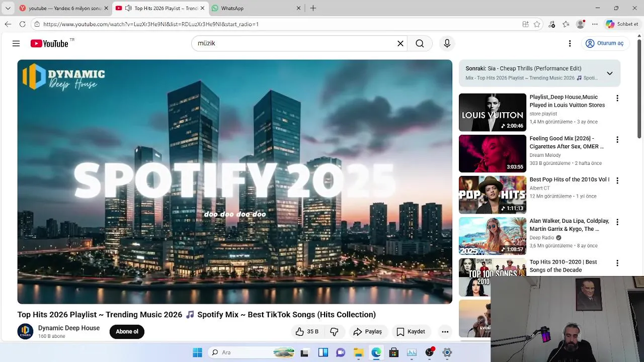Screen dimensions: 644x362
Task: Click the Dynamic Deep House channel avatar
Action: coord(25,332)
